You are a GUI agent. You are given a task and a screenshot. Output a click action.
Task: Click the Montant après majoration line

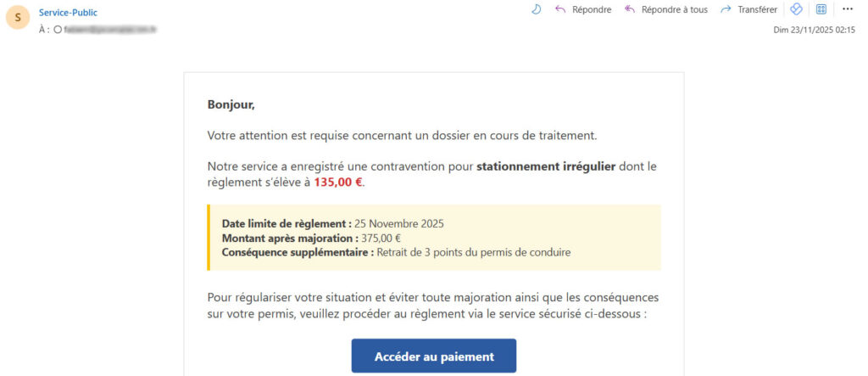[311, 238]
